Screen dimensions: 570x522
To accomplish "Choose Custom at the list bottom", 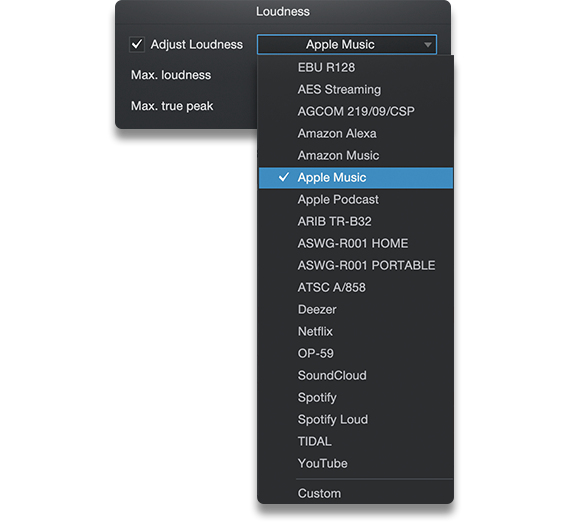I will [356, 493].
